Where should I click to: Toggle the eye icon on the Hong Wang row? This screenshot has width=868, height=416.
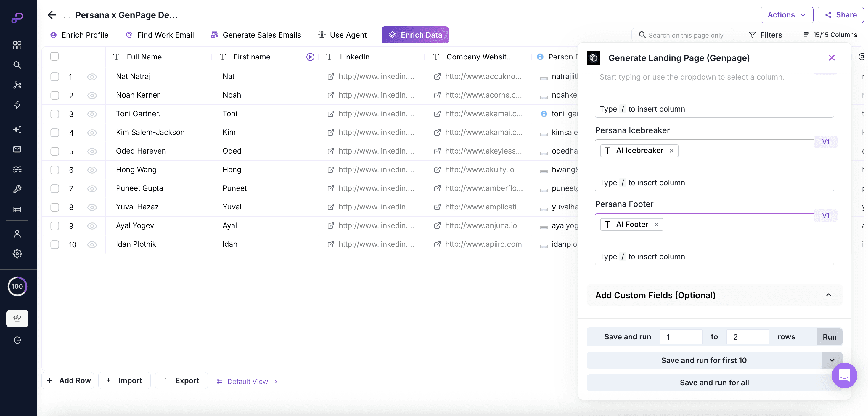[92, 170]
